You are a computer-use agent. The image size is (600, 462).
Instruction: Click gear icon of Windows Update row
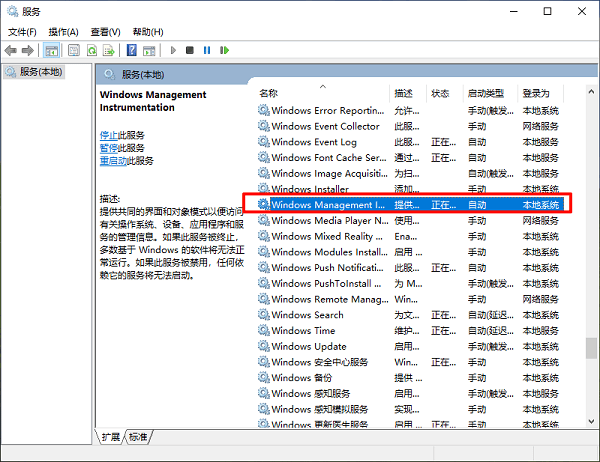(264, 346)
